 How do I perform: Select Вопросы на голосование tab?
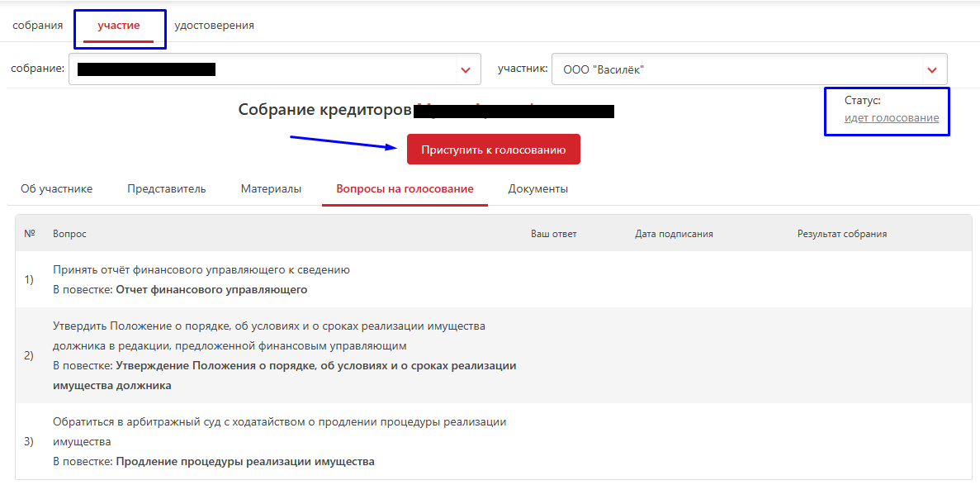(x=405, y=189)
